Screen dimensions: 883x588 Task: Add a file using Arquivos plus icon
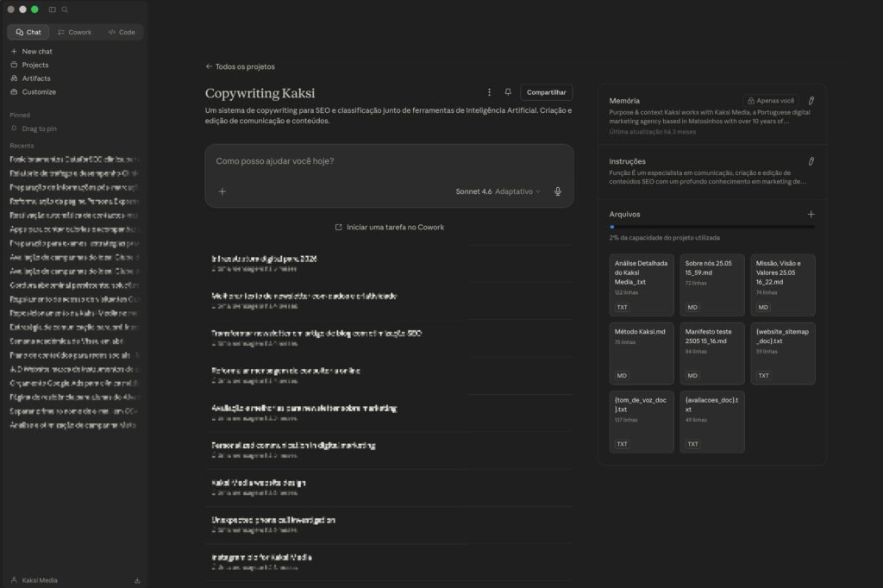pyautogui.click(x=811, y=214)
